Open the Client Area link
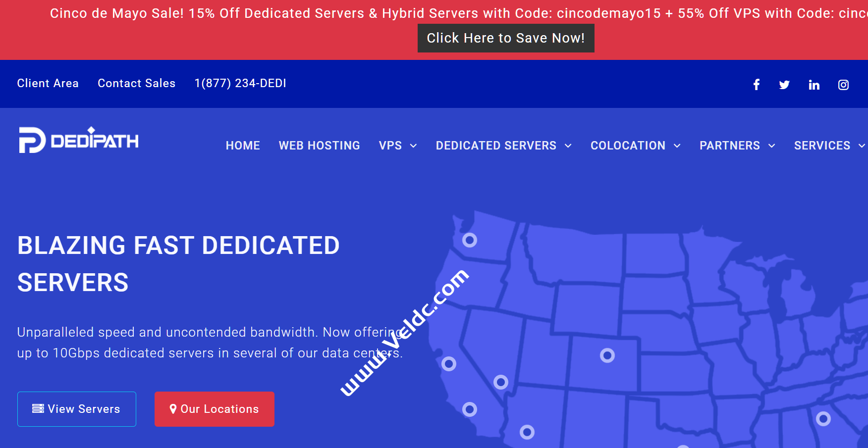The height and width of the screenshot is (448, 868). point(48,83)
